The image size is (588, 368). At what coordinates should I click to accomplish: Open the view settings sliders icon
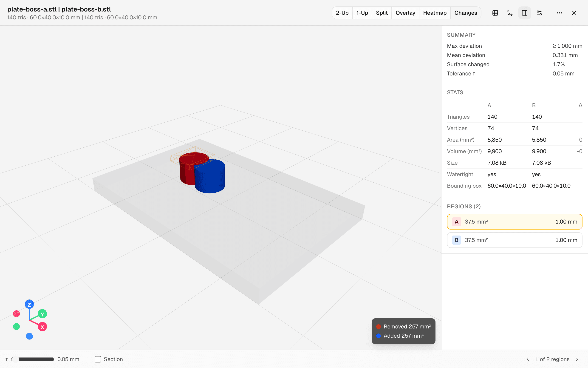(x=539, y=13)
